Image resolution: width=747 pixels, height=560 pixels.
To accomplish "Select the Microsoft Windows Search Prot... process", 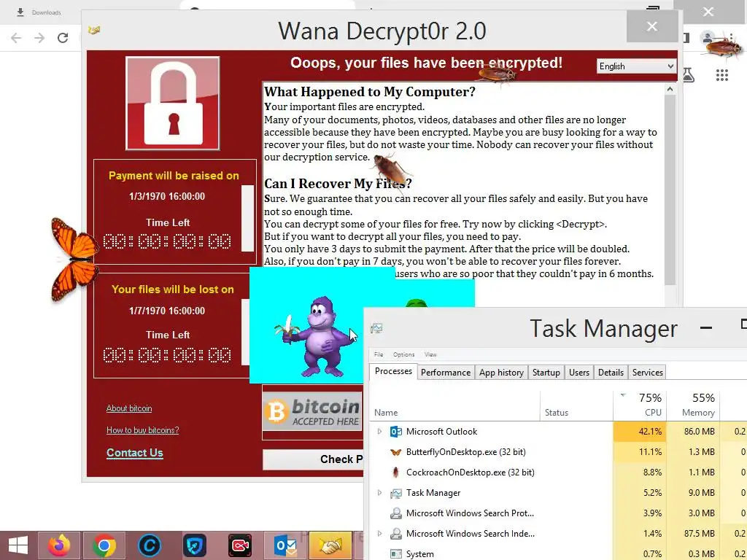I will pos(470,513).
